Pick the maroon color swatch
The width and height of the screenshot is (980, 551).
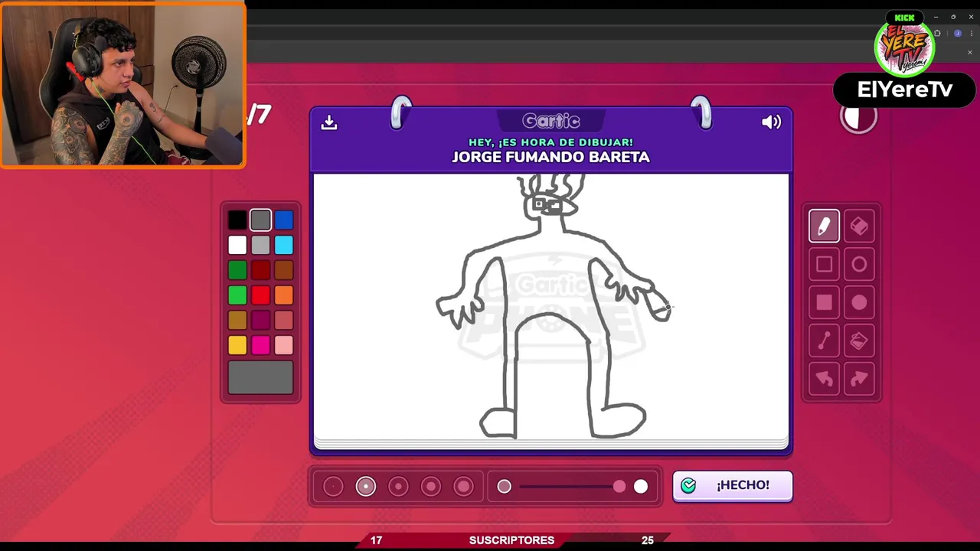(260, 321)
